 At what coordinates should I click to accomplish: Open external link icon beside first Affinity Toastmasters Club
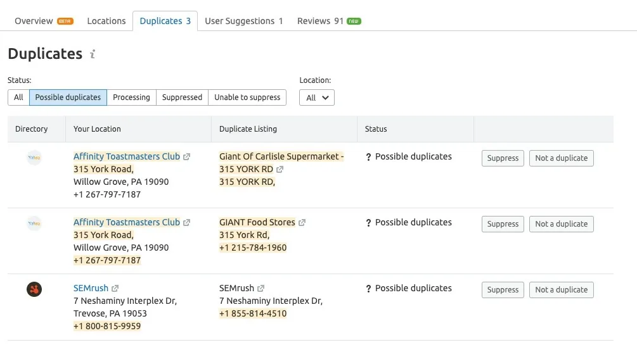point(186,156)
